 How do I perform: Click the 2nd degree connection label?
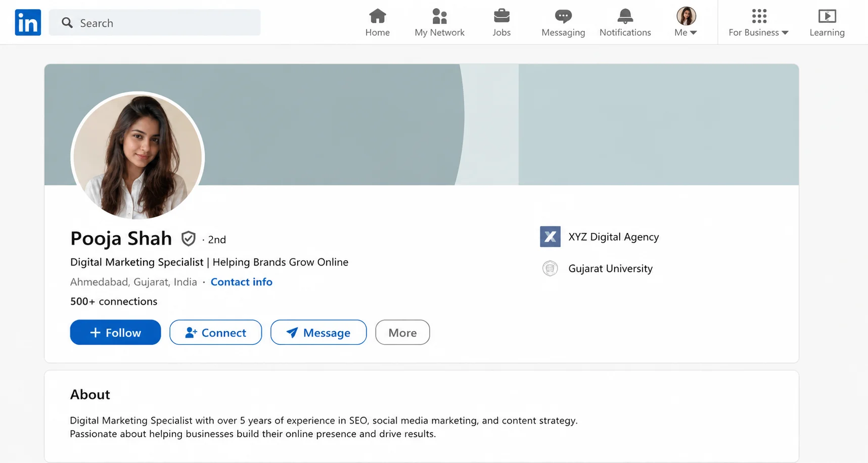217,240
